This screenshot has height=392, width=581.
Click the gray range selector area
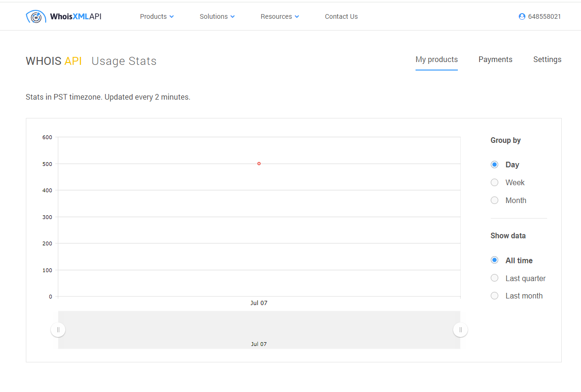259,330
